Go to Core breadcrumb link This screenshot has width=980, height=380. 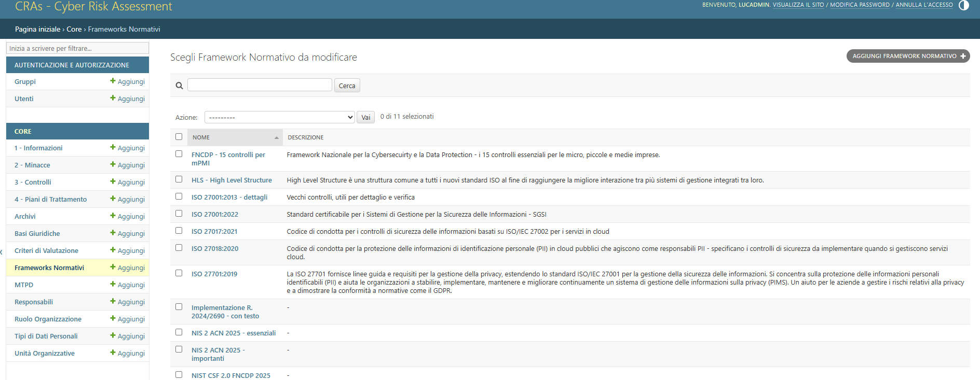pyautogui.click(x=74, y=29)
